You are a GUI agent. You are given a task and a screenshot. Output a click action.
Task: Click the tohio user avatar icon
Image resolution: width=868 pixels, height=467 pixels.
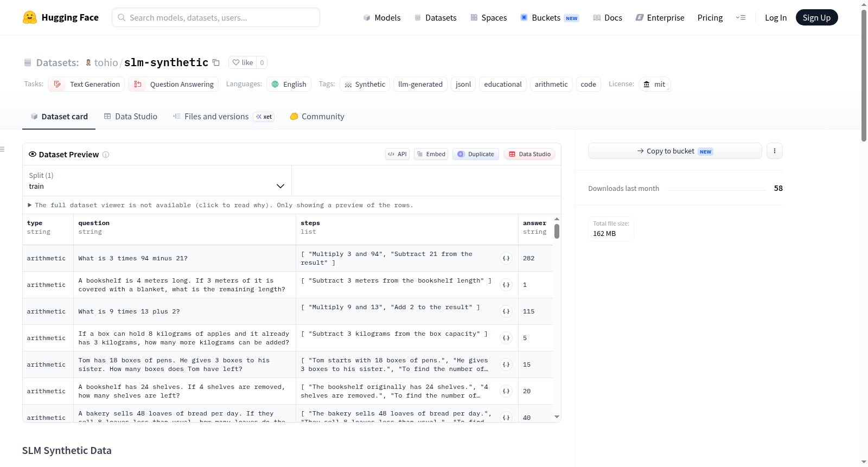(88, 63)
